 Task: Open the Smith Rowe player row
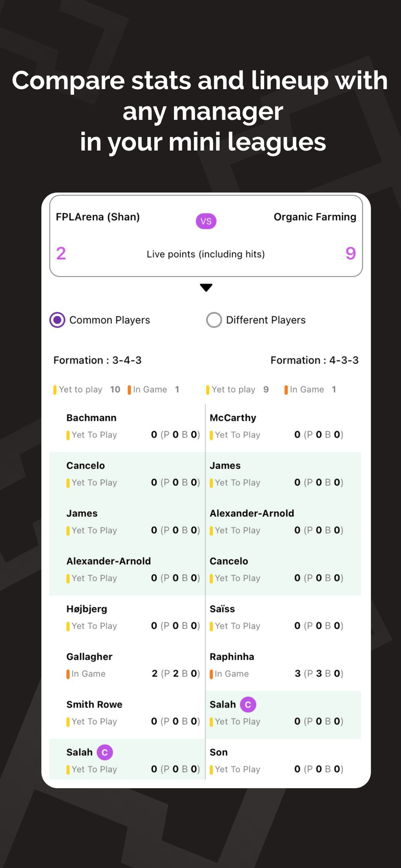tap(127, 713)
